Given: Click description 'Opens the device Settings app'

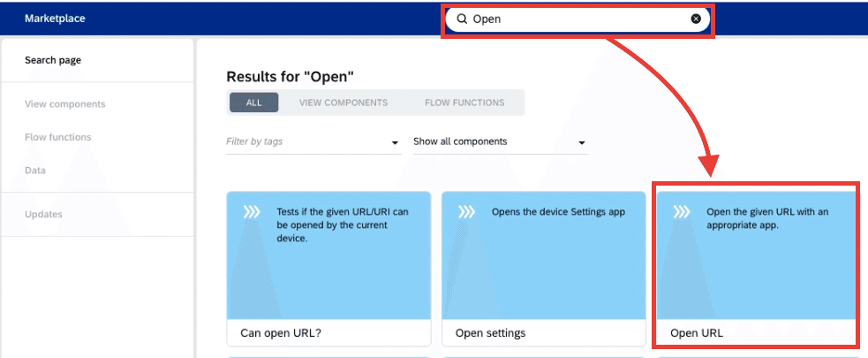Looking at the screenshot, I should pos(558,211).
